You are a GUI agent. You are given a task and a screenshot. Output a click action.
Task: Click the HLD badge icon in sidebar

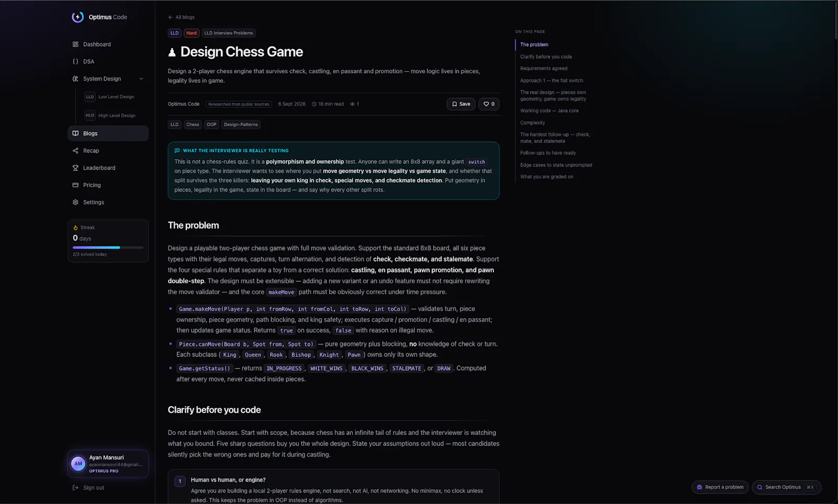click(x=90, y=116)
